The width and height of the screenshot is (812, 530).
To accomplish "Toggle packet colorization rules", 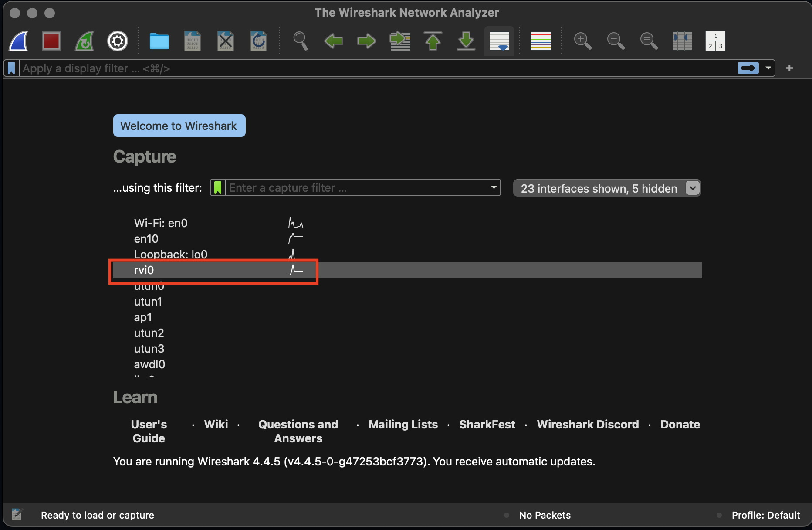I will 541,41.
